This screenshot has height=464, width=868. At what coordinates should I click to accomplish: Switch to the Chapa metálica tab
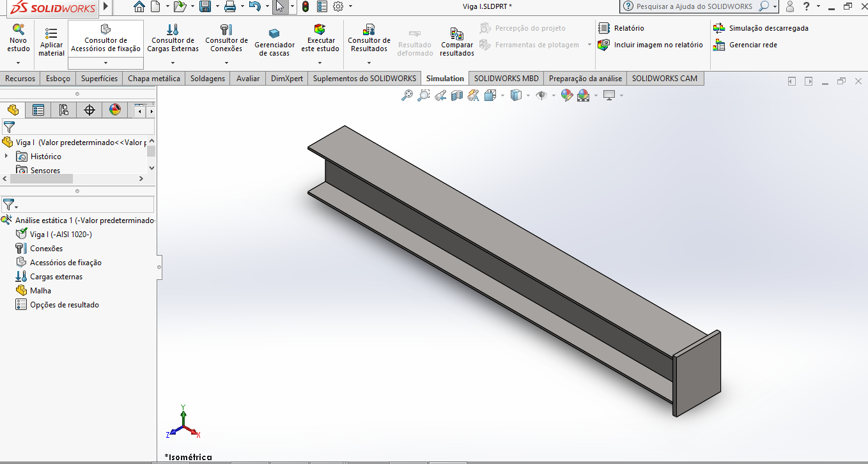154,78
